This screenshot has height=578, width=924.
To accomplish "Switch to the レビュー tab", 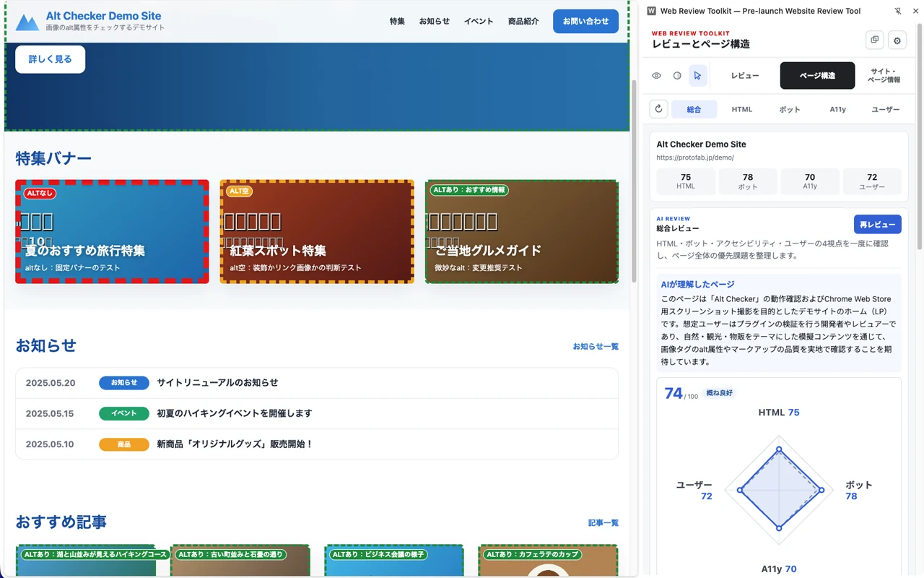I will click(x=745, y=75).
